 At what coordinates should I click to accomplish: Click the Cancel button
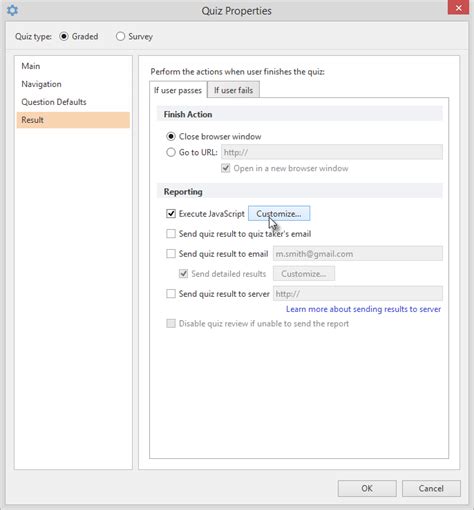pyautogui.click(x=431, y=488)
